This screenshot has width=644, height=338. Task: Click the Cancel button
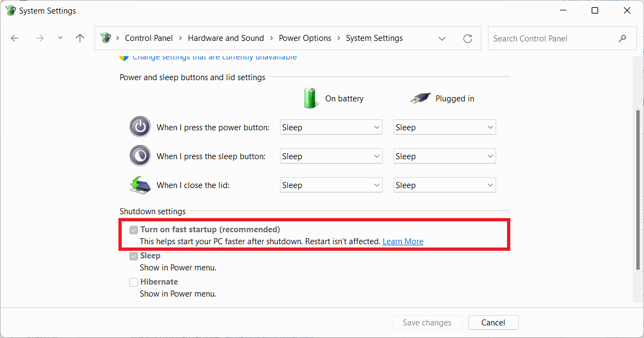click(493, 323)
